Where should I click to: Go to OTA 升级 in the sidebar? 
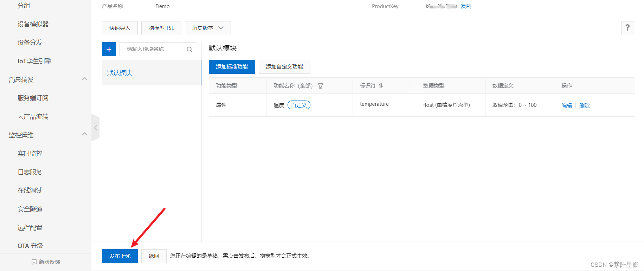tap(30, 246)
